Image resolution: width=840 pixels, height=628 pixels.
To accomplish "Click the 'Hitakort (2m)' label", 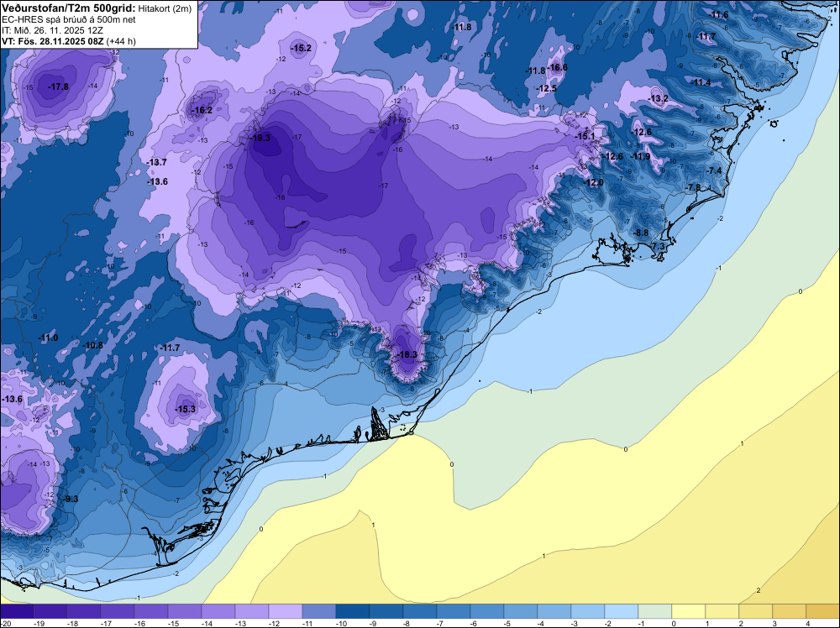I will [x=165, y=8].
